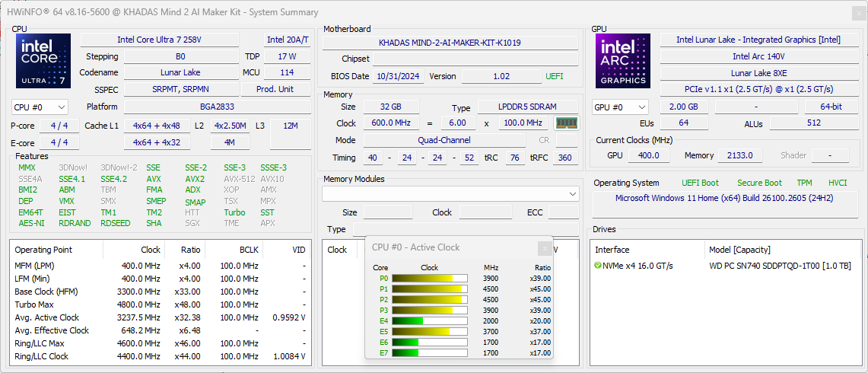Screen dimensions: 868x373
Task: Click the E4 core clock bar
Action: pyautogui.click(x=430, y=321)
